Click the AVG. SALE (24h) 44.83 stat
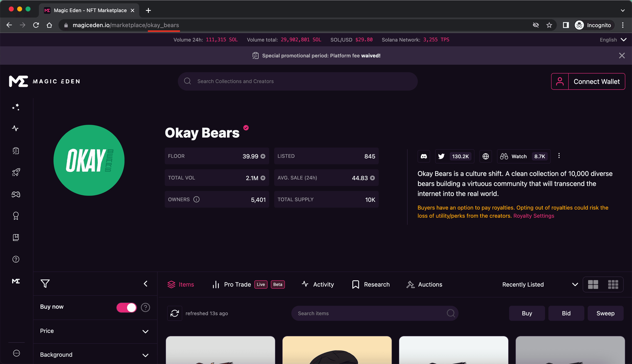Image resolution: width=632 pixels, height=364 pixels. [x=326, y=178]
